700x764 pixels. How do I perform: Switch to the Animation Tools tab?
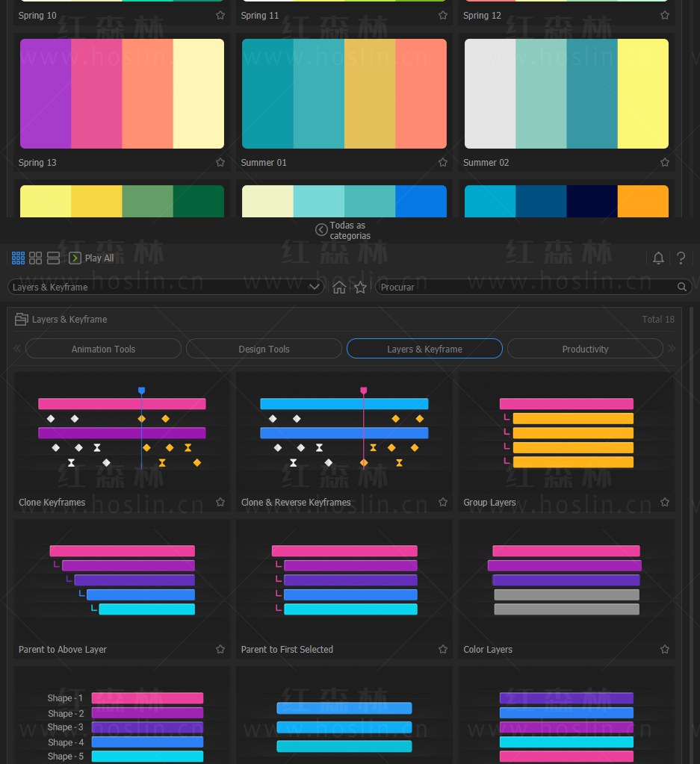point(103,349)
